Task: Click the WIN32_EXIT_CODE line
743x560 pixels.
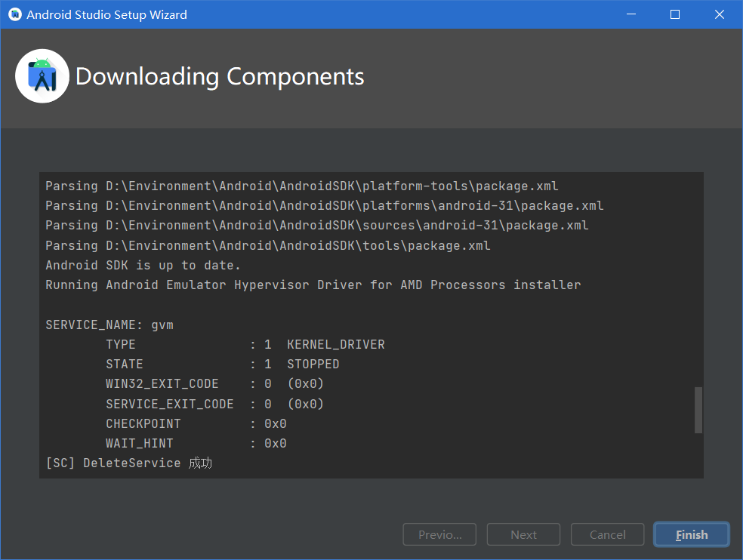Action: pyautogui.click(x=214, y=383)
